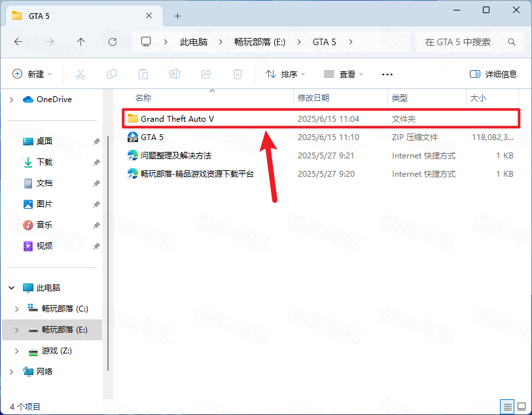Click chevron after GTA 5 in address bar

click(351, 42)
